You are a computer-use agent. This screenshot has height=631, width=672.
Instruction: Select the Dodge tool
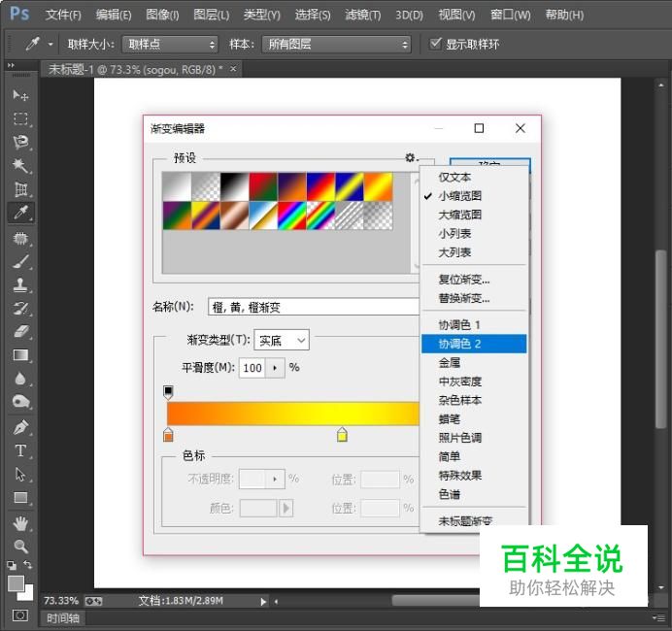[20, 402]
